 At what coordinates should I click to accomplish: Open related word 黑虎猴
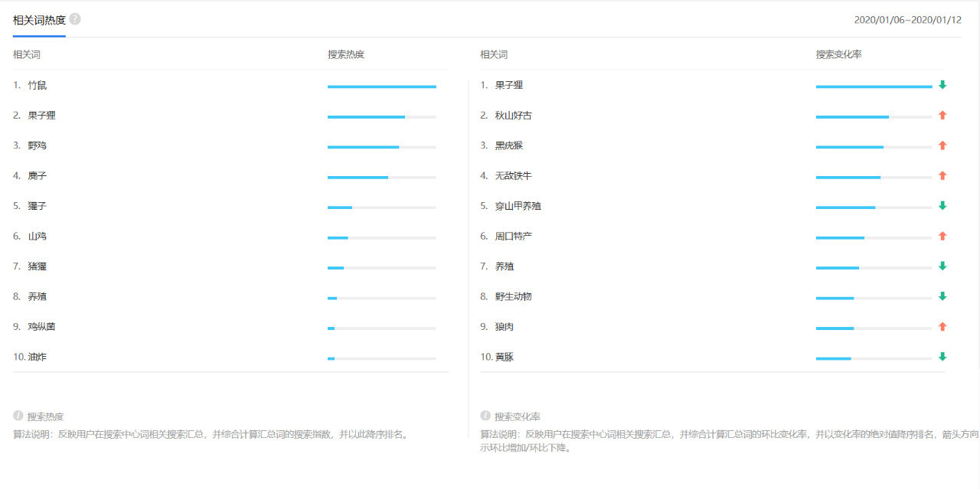coord(509,145)
